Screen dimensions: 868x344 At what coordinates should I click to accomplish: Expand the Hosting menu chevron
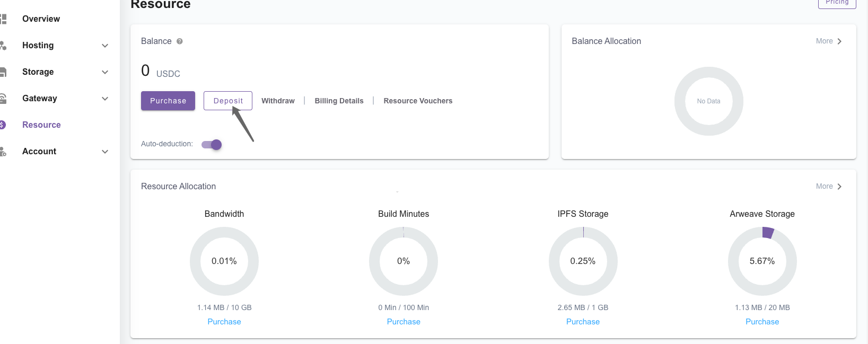[105, 46]
